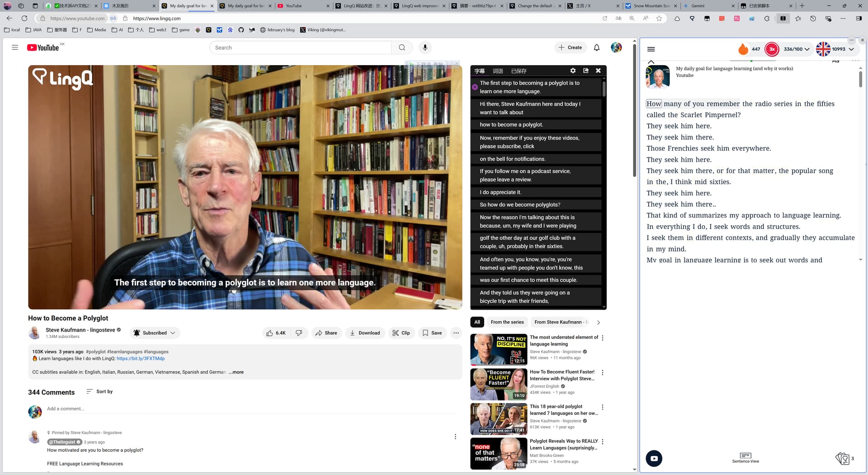Click the YouTube logo
The width and height of the screenshot is (868, 475).
click(43, 47)
